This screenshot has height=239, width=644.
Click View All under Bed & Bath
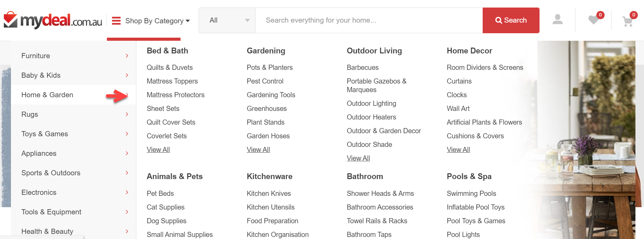[x=158, y=150]
